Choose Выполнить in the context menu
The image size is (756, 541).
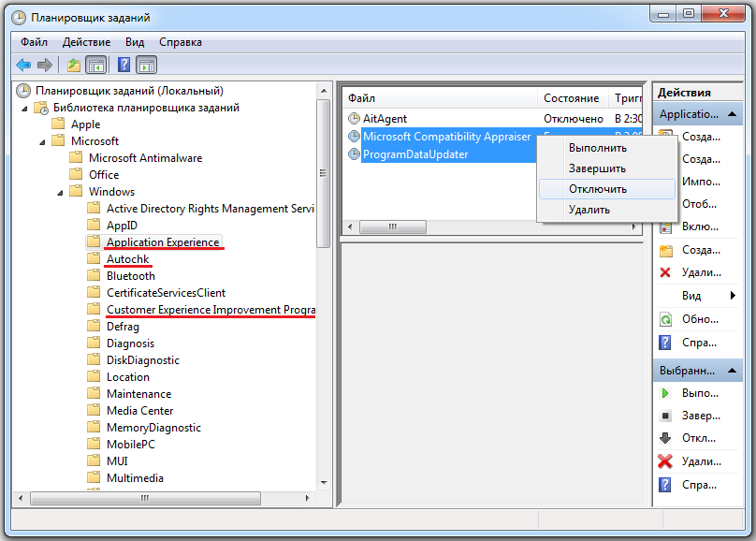pyautogui.click(x=607, y=148)
